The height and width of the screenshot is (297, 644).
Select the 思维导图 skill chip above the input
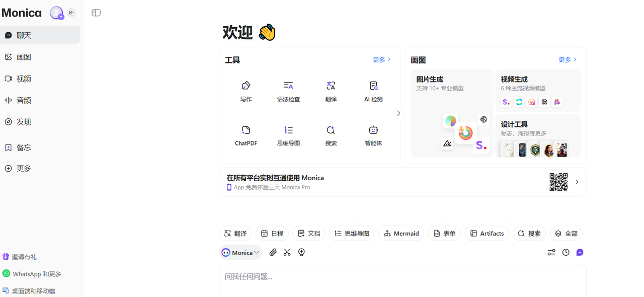[352, 233]
